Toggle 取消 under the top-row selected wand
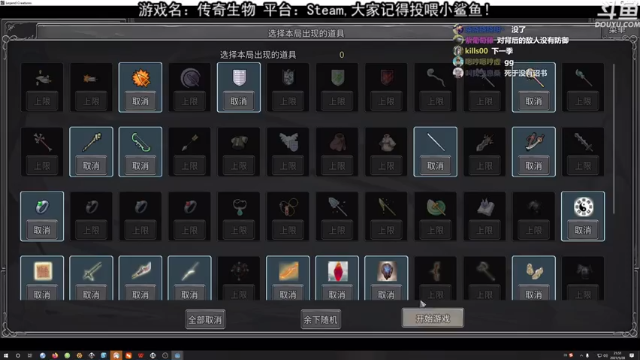This screenshot has height=360, width=640. tap(534, 101)
